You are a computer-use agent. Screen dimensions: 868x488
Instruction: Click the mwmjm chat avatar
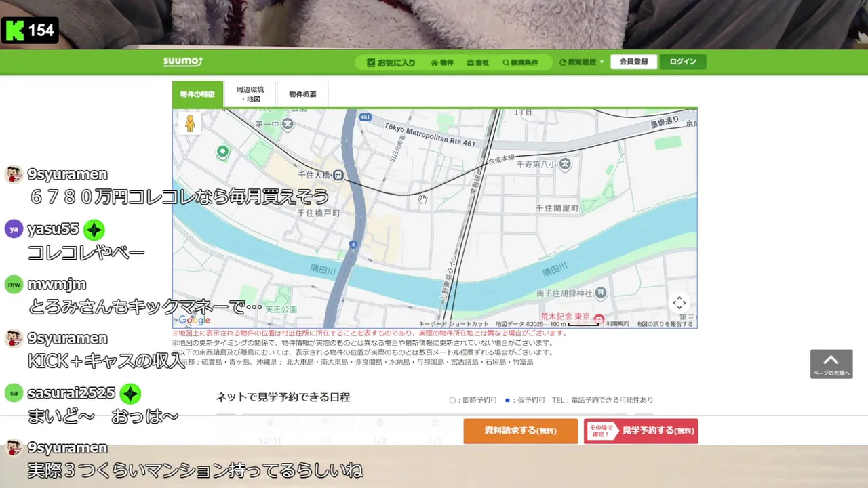[x=14, y=284]
